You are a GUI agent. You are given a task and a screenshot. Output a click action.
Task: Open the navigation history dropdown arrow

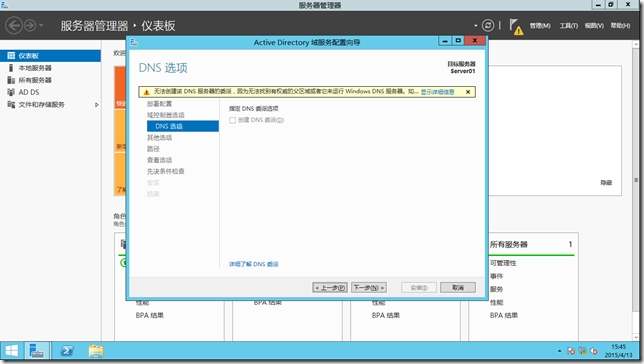[x=41, y=25]
